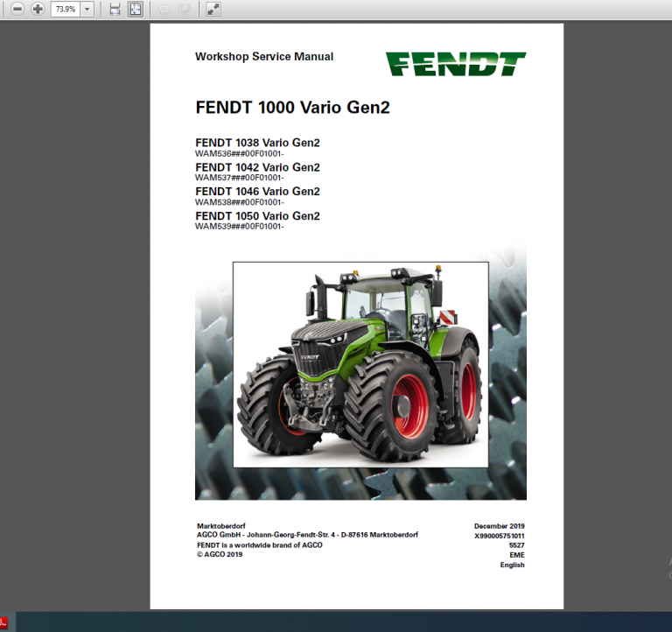672x632 pixels.
Task: Select the highlight text tool
Action: click(x=184, y=9)
